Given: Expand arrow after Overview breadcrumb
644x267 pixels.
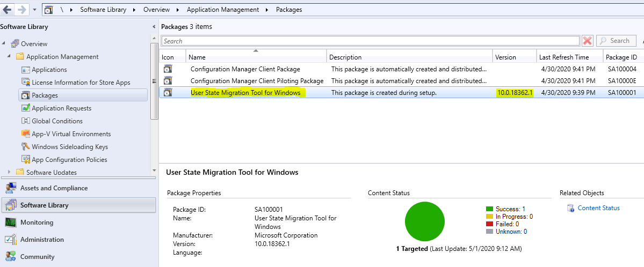Looking at the screenshot, I should [x=178, y=10].
